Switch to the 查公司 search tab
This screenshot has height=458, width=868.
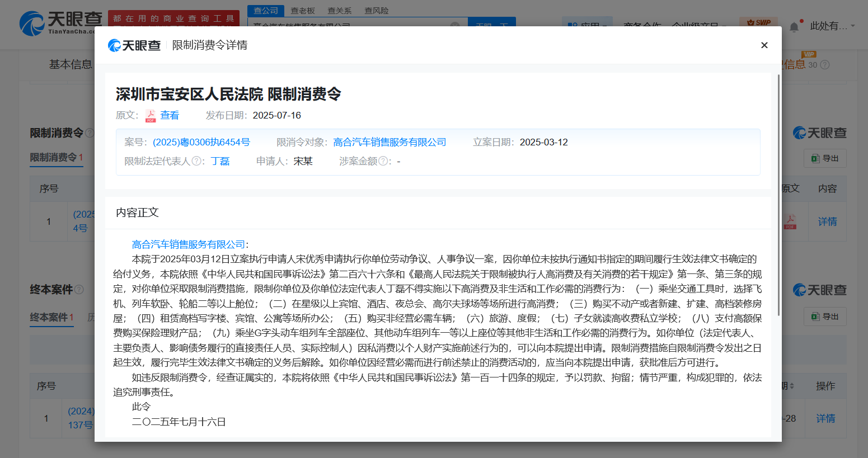point(266,11)
